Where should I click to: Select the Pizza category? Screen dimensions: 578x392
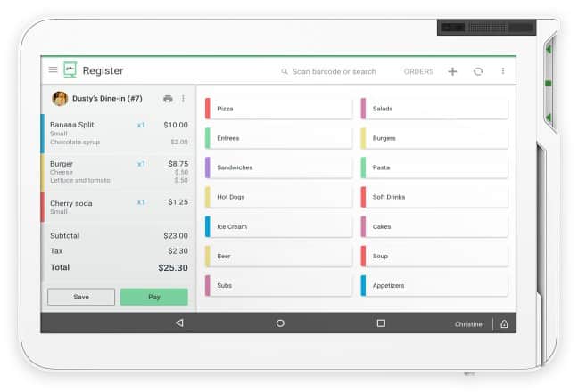click(278, 109)
